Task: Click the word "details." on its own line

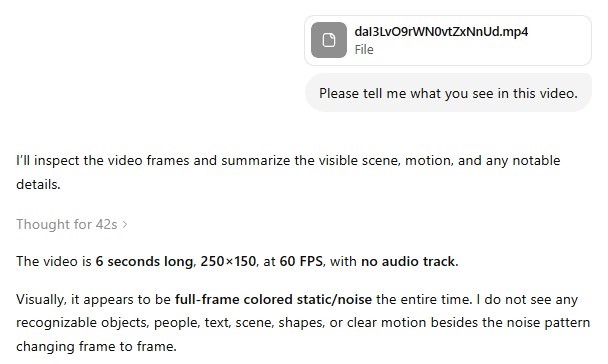Action: [38, 184]
